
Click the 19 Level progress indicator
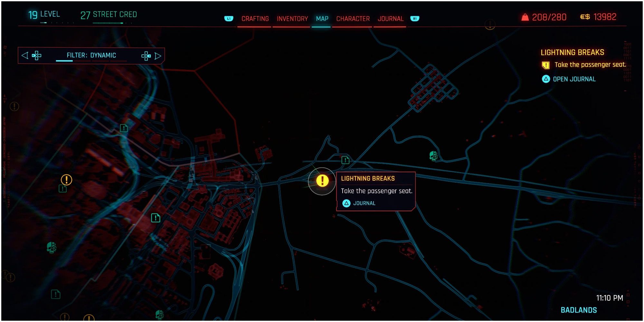point(44,15)
